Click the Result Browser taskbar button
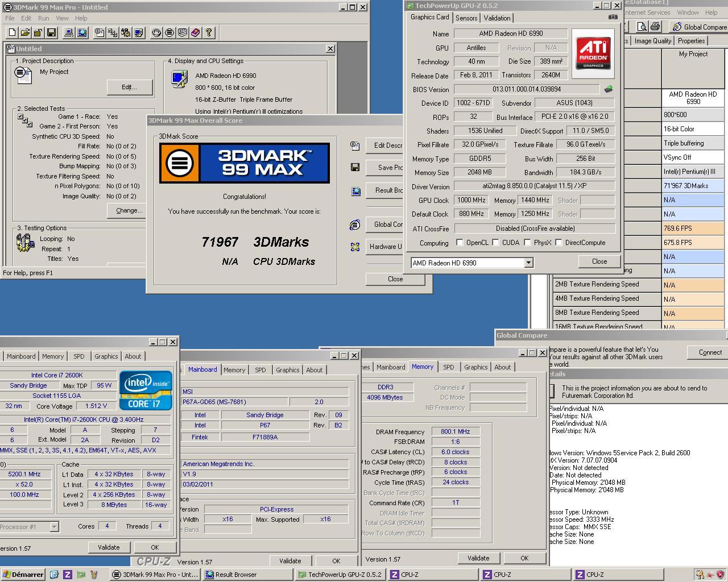Viewport: 728px width, 582px height. [249, 575]
